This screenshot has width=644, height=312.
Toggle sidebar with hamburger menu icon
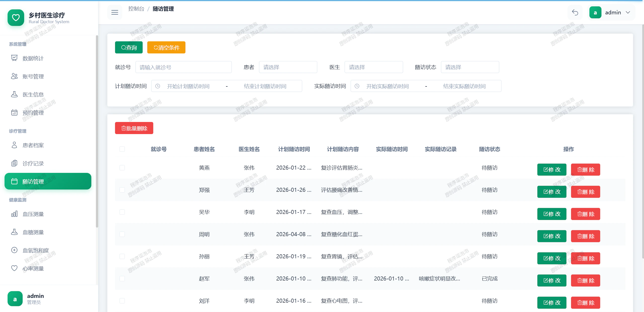coord(115,12)
